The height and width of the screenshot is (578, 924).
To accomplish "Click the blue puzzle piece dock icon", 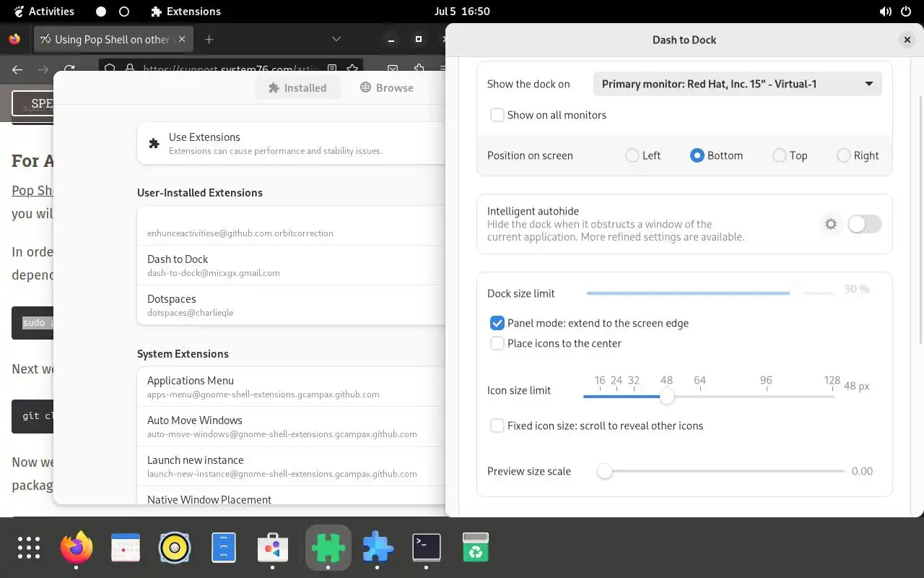I will click(x=378, y=548).
